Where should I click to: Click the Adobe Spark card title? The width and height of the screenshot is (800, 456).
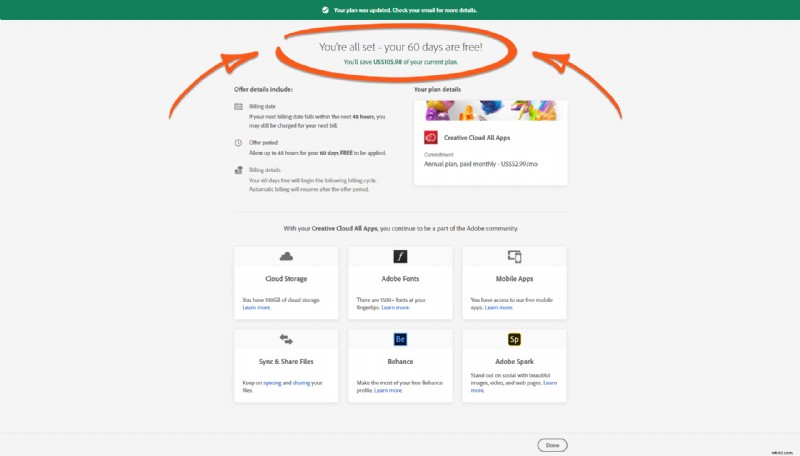[514, 361]
